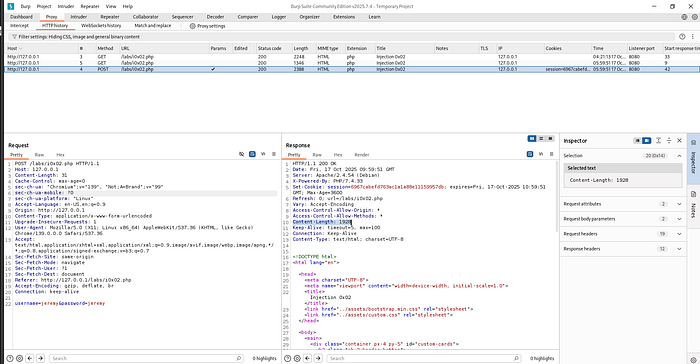
Task: Open the Response panel options menu
Action: click(551, 154)
